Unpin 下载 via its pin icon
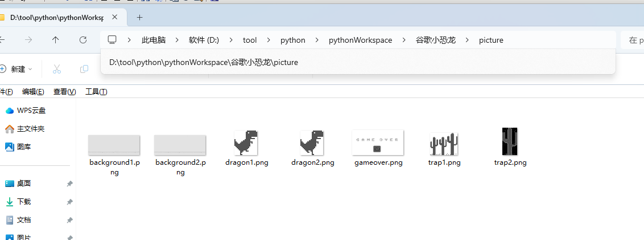 point(70,202)
